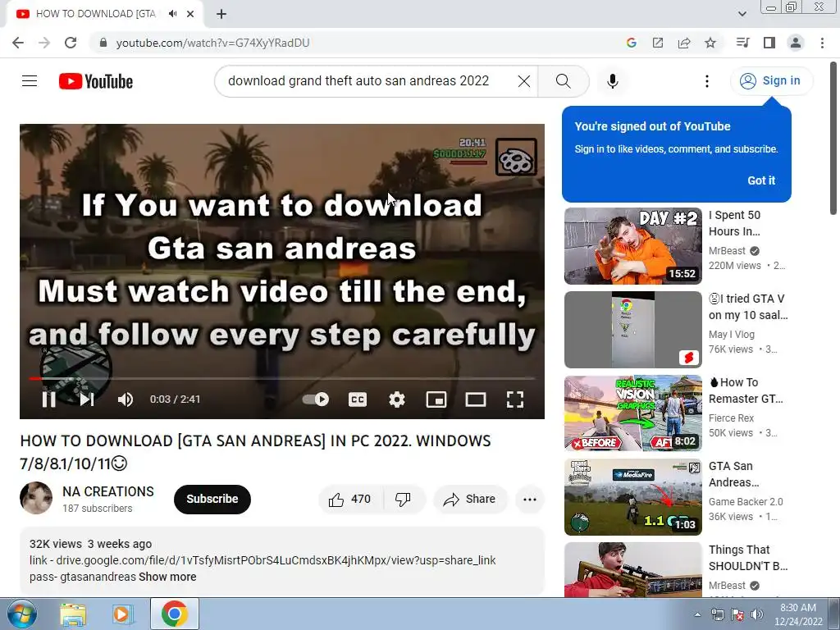
Task: Mute the video volume speaker icon
Action: [126, 399]
